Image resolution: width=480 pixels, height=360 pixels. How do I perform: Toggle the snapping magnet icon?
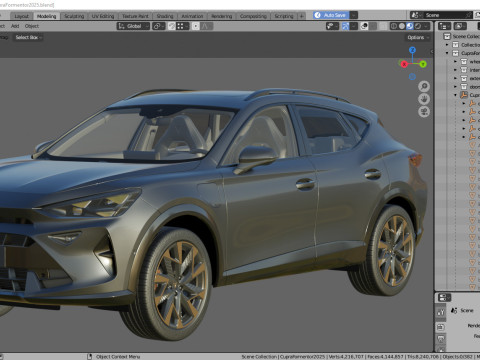pos(171,26)
